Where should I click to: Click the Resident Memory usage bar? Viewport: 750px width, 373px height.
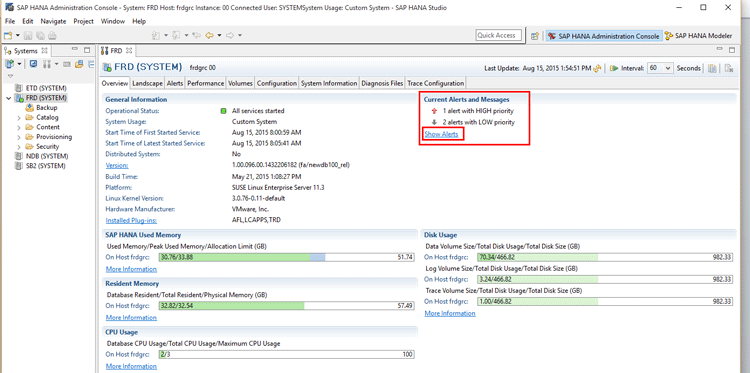pyautogui.click(x=287, y=306)
